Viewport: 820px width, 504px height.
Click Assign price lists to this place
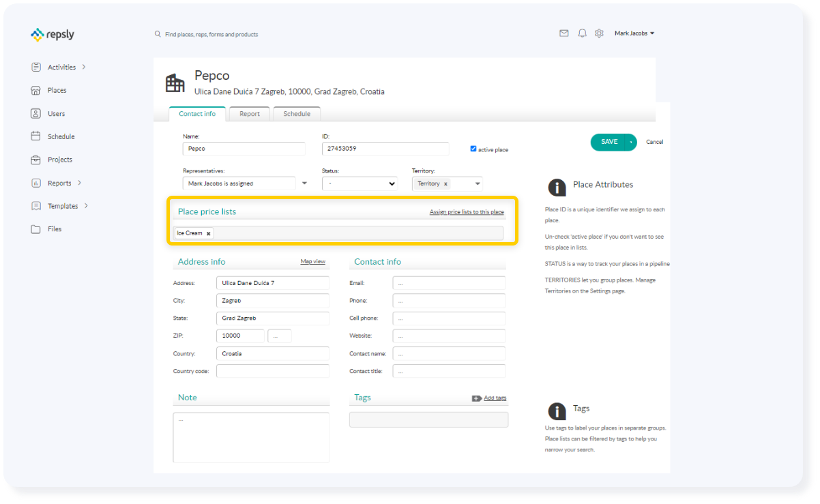point(467,212)
